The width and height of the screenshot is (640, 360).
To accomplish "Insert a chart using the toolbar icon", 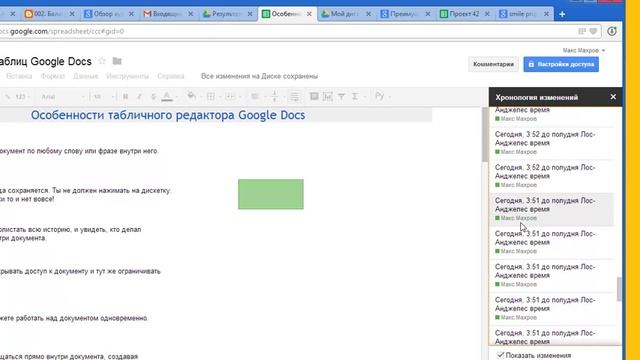I will 328,96.
